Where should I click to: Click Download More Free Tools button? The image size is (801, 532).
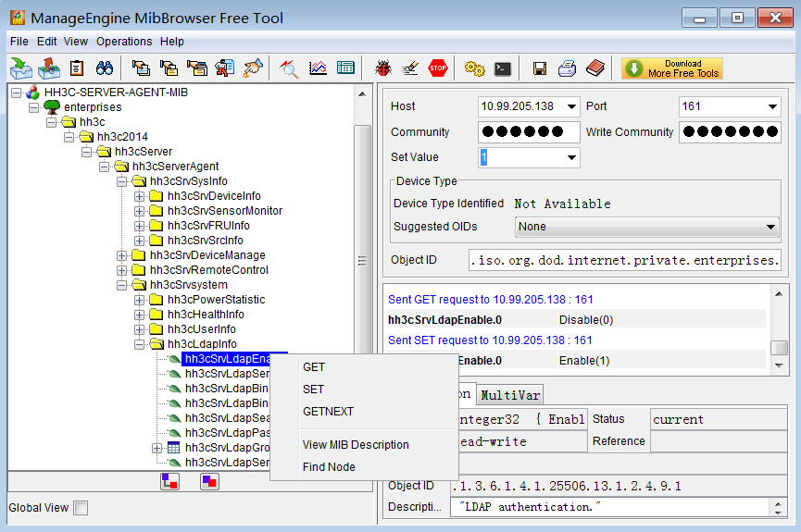tap(672, 68)
